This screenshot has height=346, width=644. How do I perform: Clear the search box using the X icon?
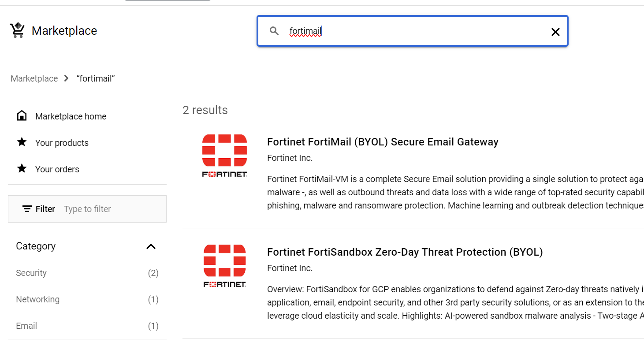coord(555,31)
